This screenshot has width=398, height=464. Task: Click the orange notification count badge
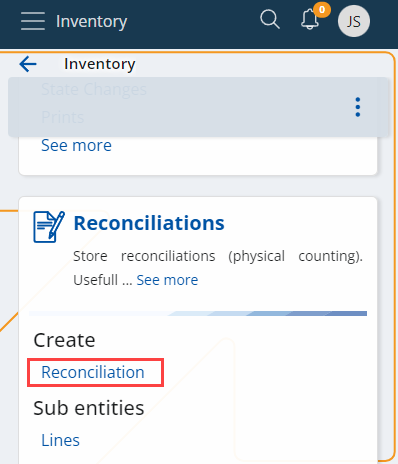[322, 10]
